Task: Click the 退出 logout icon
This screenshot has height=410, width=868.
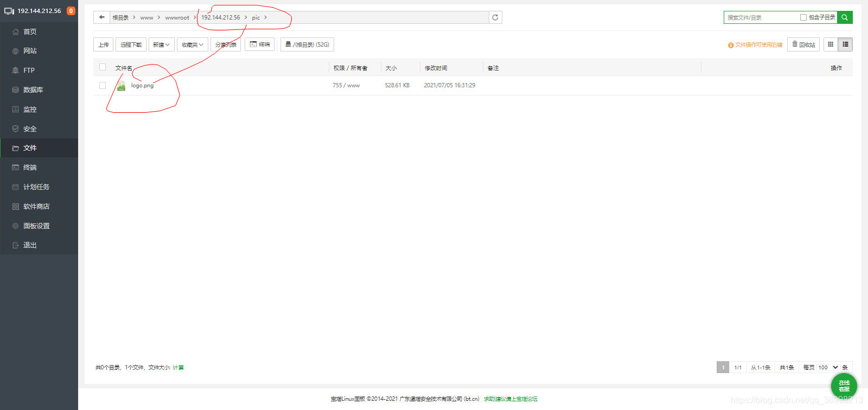Action: coord(15,246)
